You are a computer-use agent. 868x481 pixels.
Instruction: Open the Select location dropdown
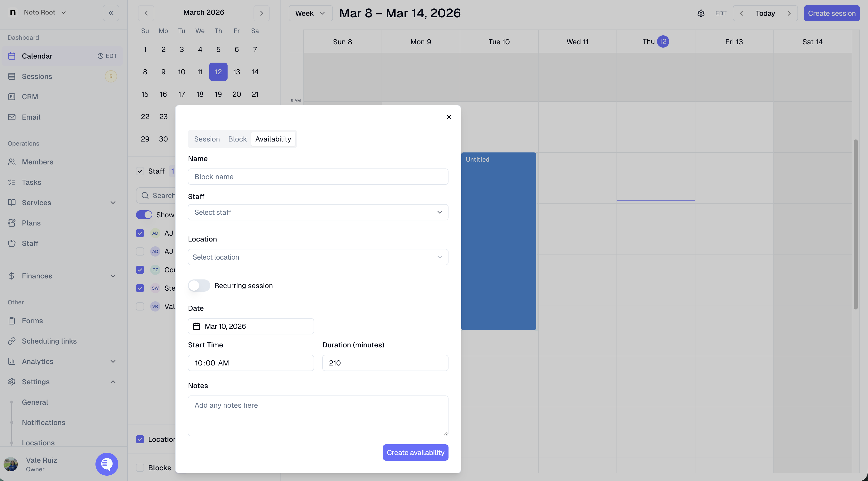pos(318,257)
